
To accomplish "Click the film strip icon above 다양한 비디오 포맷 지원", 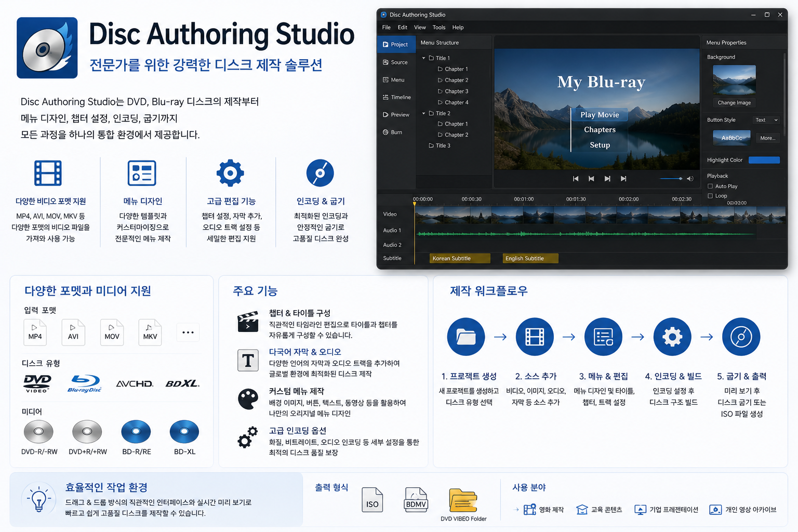I will [x=48, y=173].
